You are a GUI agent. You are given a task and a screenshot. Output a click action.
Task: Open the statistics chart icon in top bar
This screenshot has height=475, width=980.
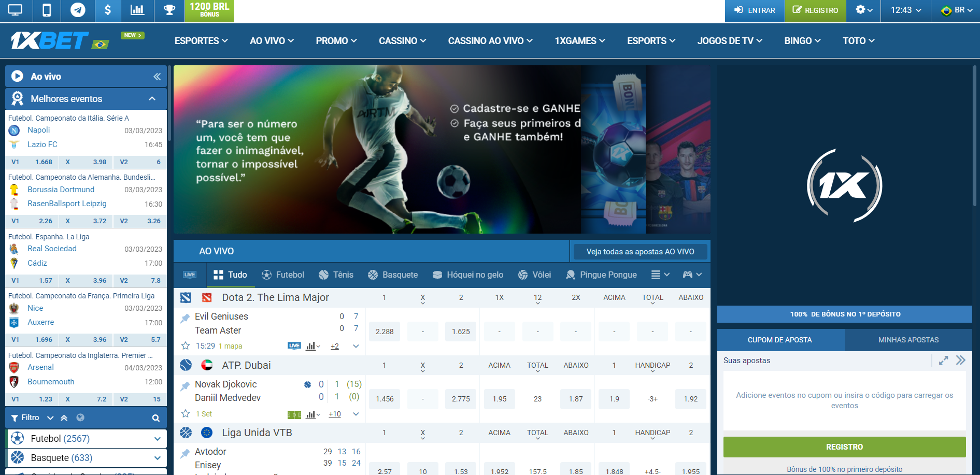[x=137, y=10]
